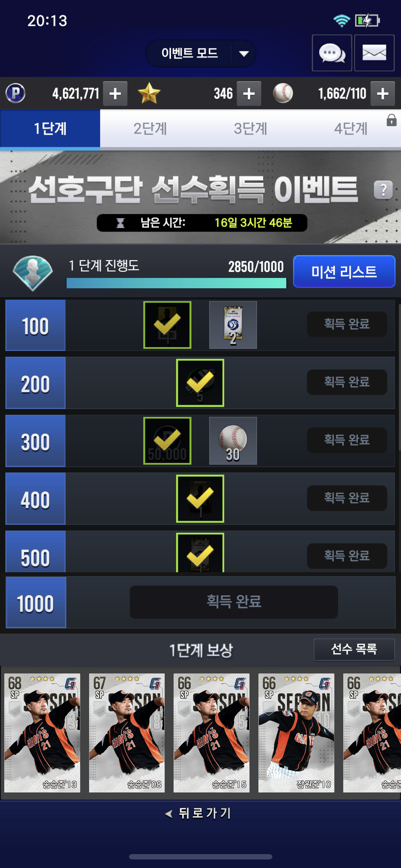Tap the checked 50,000 points reward box

point(167,441)
